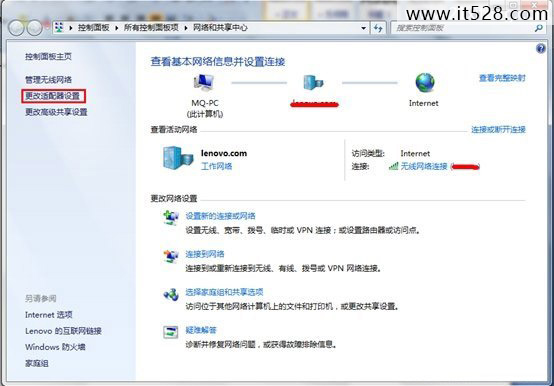Open 更改高级共享设置 in the sidebar
Viewport: 554px width, 386px height.
pyautogui.click(x=56, y=112)
